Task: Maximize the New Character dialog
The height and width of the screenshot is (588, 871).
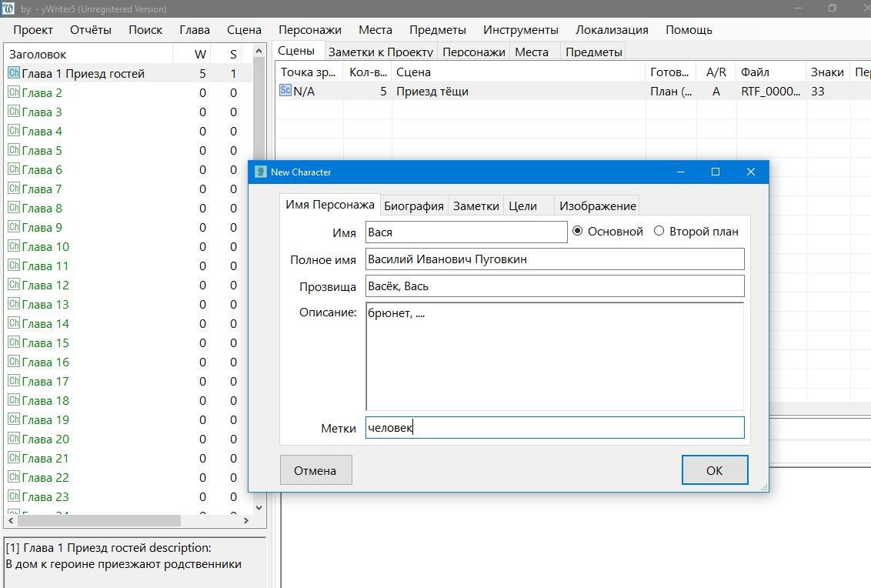Action: tap(715, 172)
